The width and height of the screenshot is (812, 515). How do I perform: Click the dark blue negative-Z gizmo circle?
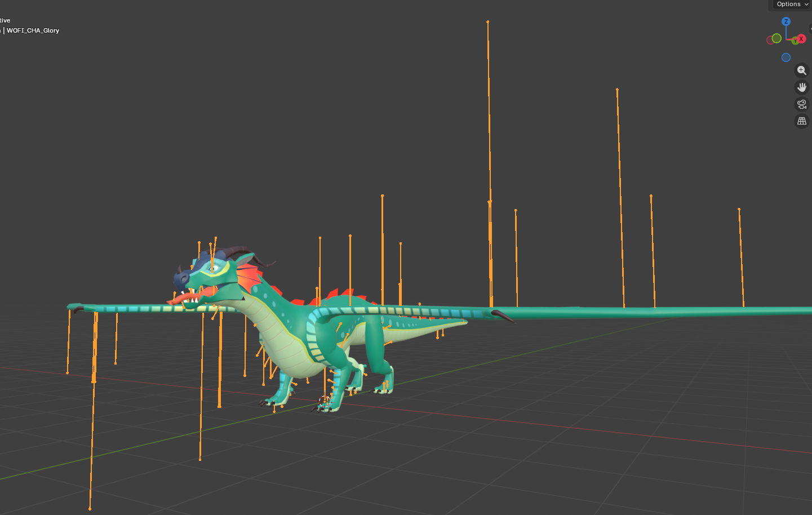tap(786, 57)
